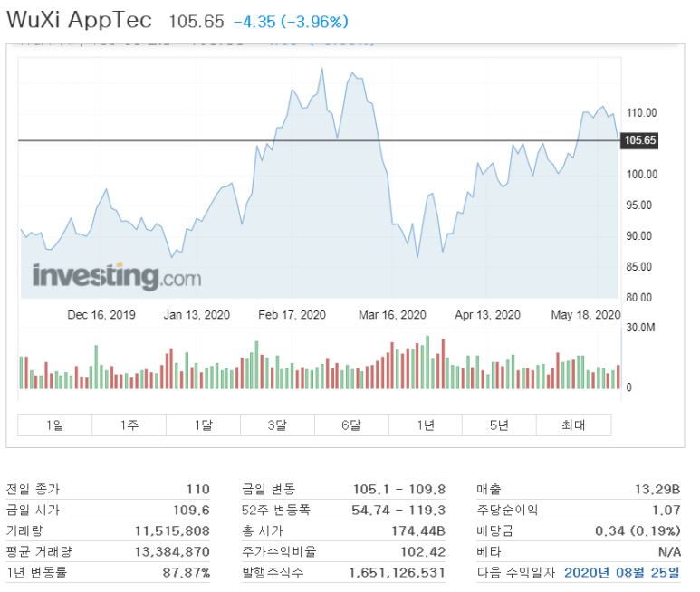The height and width of the screenshot is (592, 700).
Task: Click the May 18, 2020 axis label
Action: coord(586,315)
